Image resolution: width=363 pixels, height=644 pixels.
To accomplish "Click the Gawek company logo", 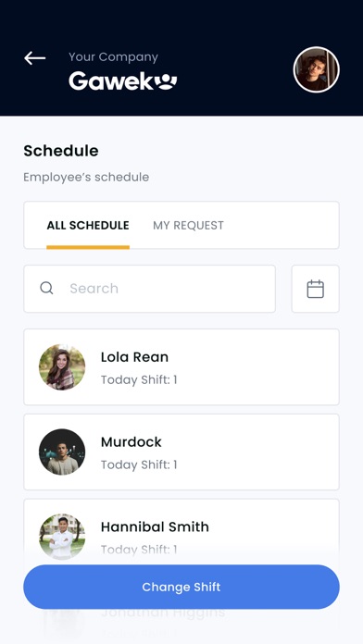I will (x=122, y=80).
